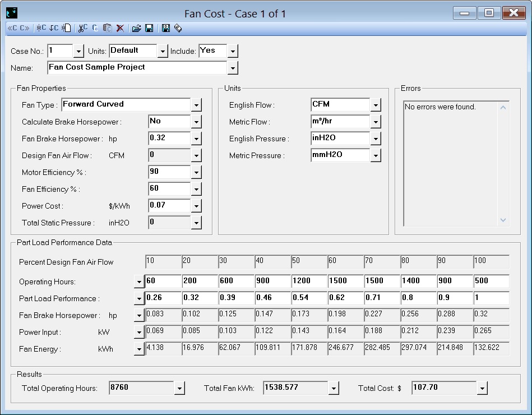Open the Total Static Pressure dropdown
This screenshot has width=532, height=415.
pos(196,223)
